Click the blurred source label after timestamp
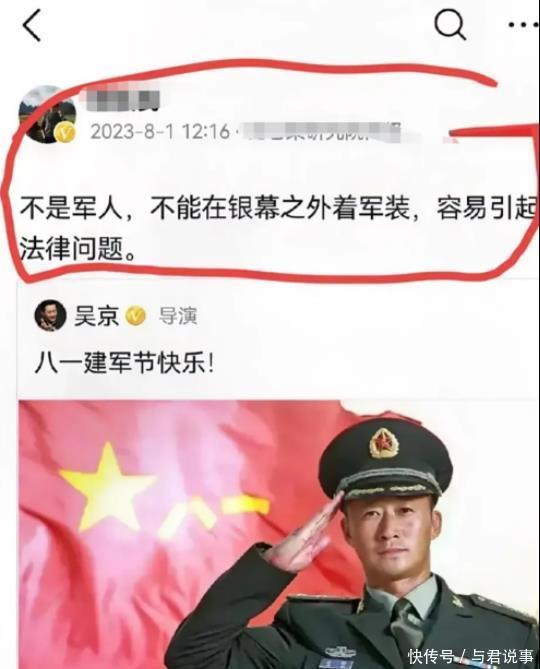The image size is (540, 669). point(322,131)
